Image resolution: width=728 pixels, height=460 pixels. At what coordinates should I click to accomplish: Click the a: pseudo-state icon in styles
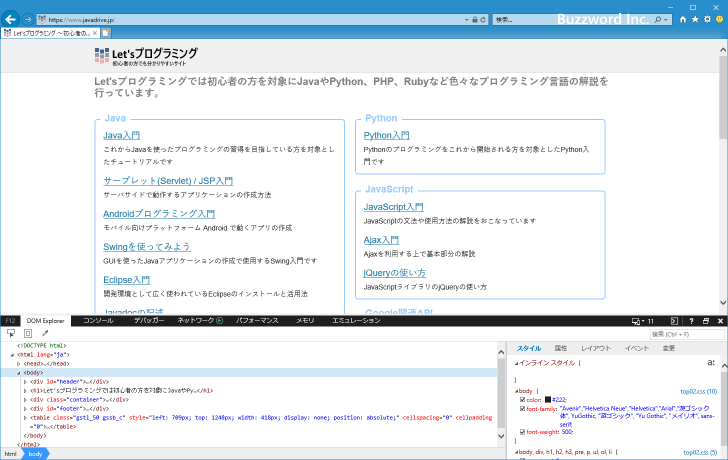point(711,363)
